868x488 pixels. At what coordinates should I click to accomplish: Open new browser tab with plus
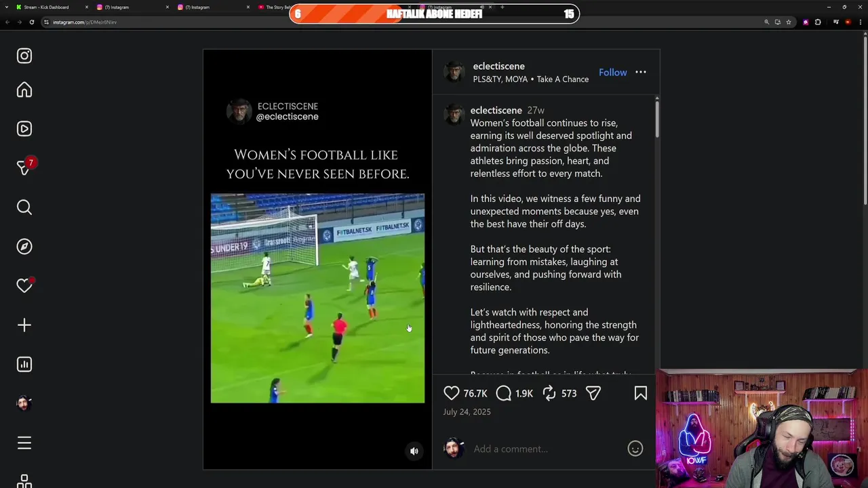click(x=502, y=7)
